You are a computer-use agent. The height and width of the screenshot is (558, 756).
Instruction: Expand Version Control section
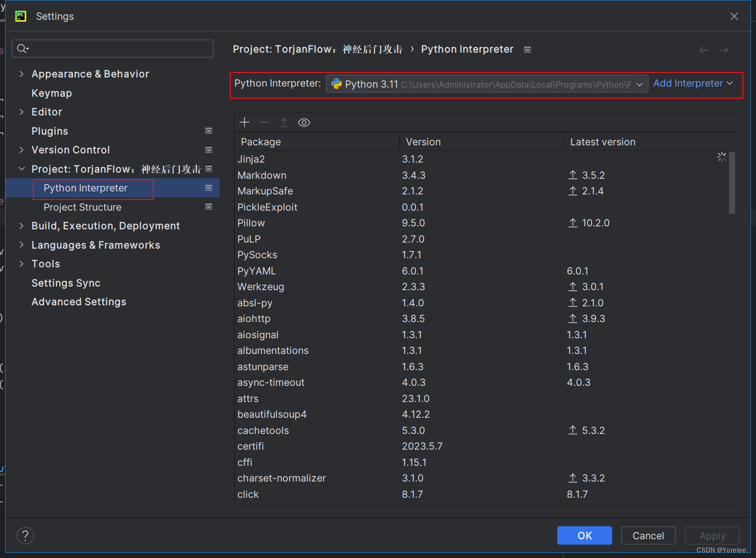(21, 150)
